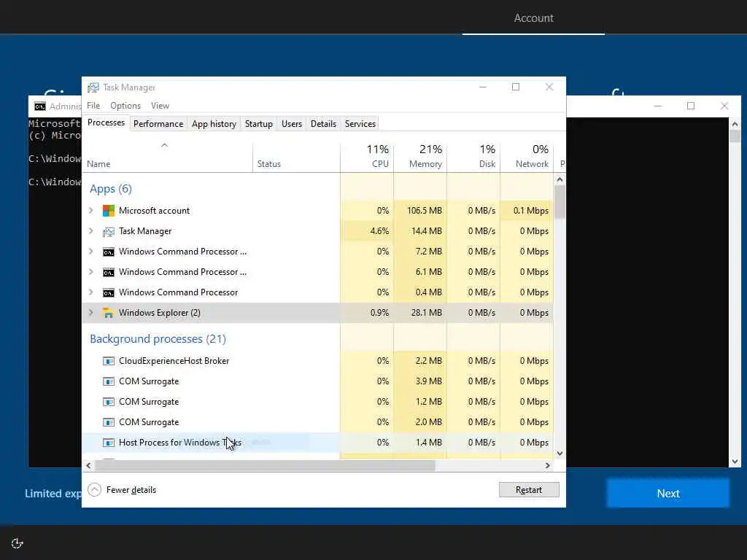Switch to the Performance tab
The image size is (747, 560).
point(158,124)
